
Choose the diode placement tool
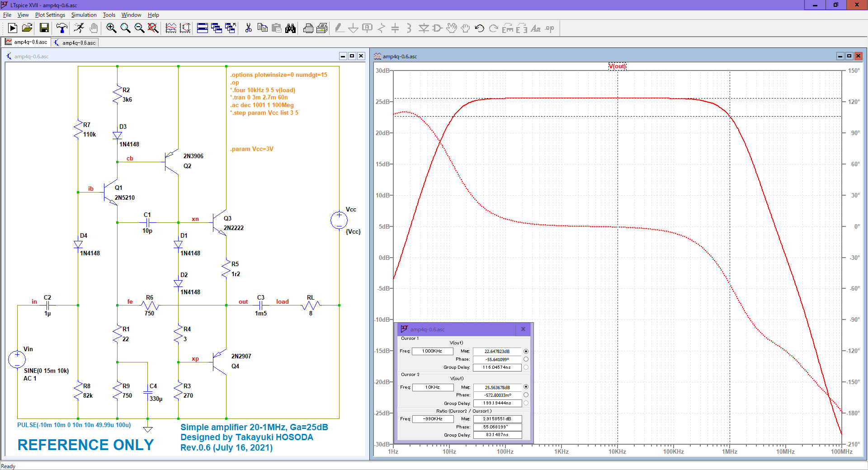click(x=423, y=28)
